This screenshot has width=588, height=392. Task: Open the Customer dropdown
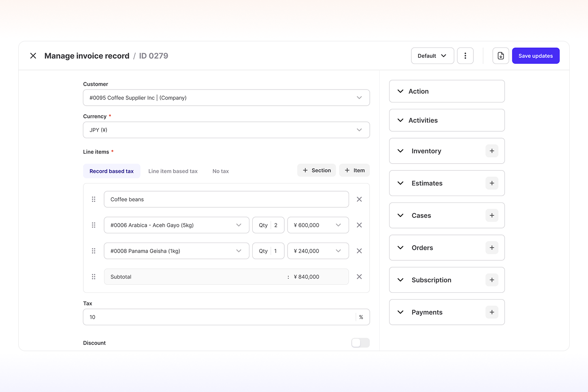(226, 98)
